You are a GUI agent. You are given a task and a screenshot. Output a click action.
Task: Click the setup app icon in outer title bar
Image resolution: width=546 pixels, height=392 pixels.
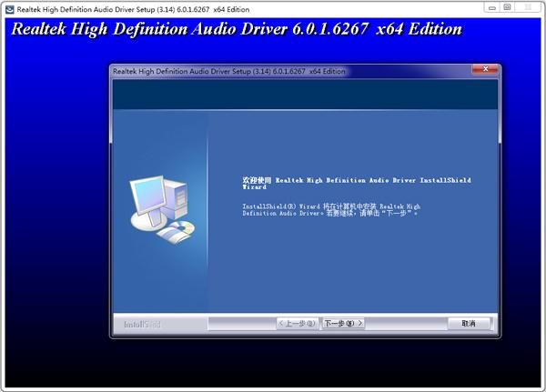pos(10,9)
